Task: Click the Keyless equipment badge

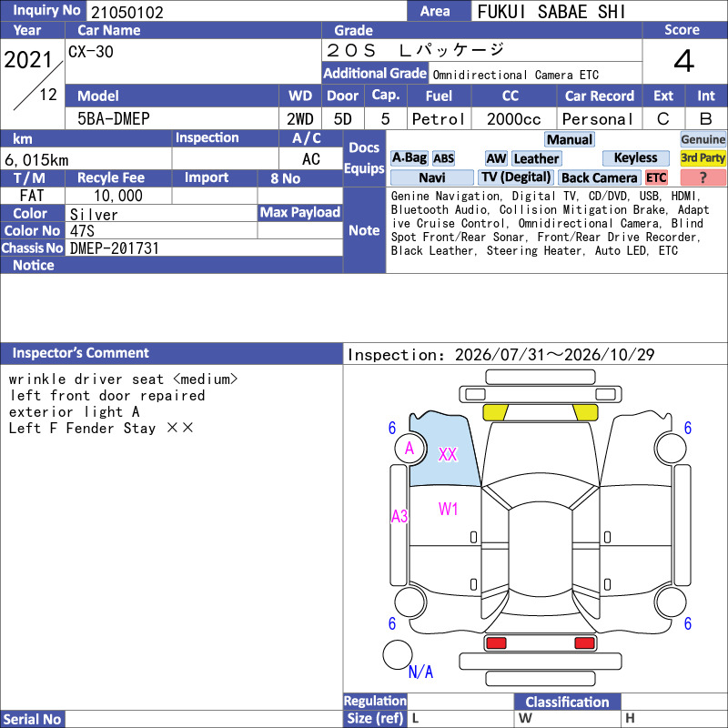Action: [635, 158]
